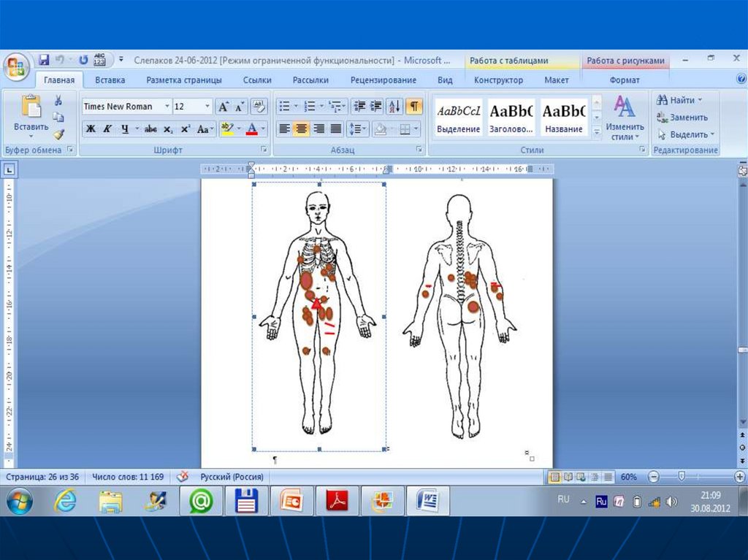Switch to Print Layout view in status bar

(554, 477)
